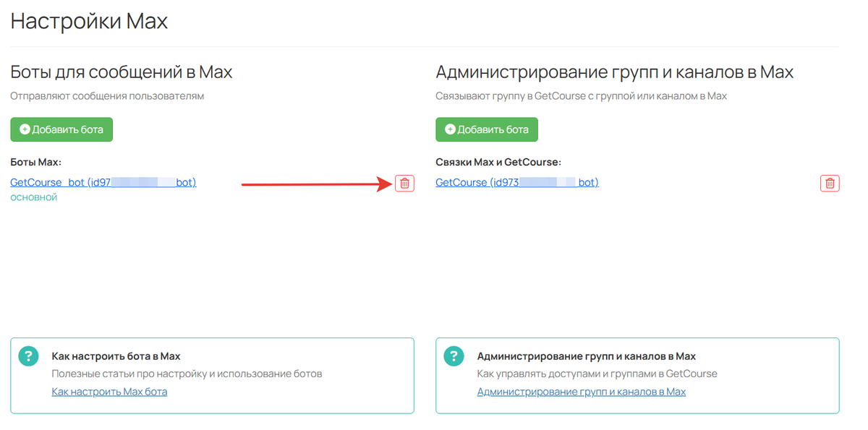Click green question mark icon in bot setup card

[27, 356]
